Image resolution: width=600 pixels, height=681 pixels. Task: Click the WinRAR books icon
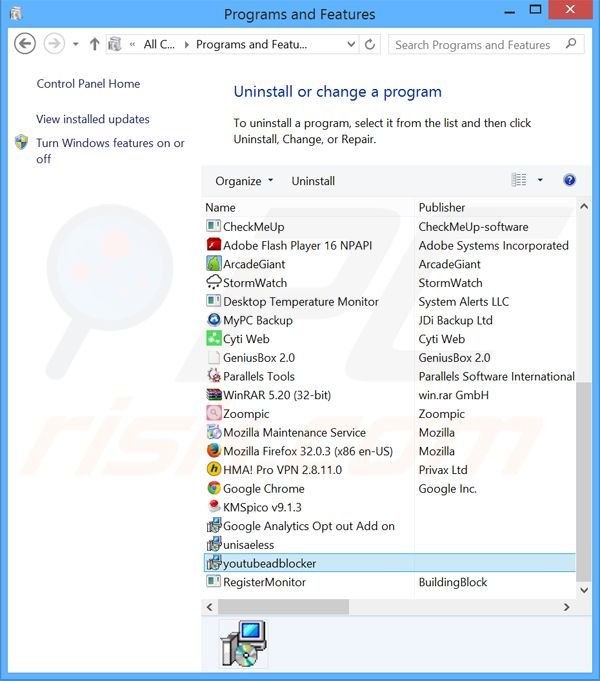point(213,394)
